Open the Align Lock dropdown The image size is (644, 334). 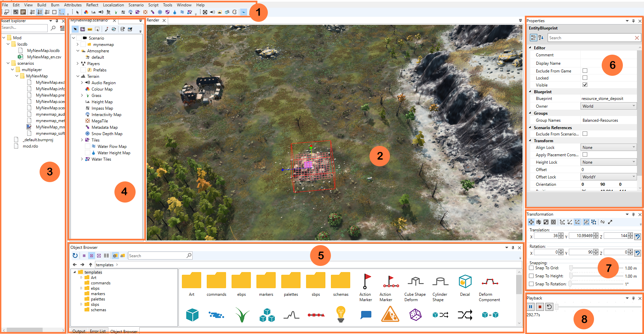(x=608, y=147)
